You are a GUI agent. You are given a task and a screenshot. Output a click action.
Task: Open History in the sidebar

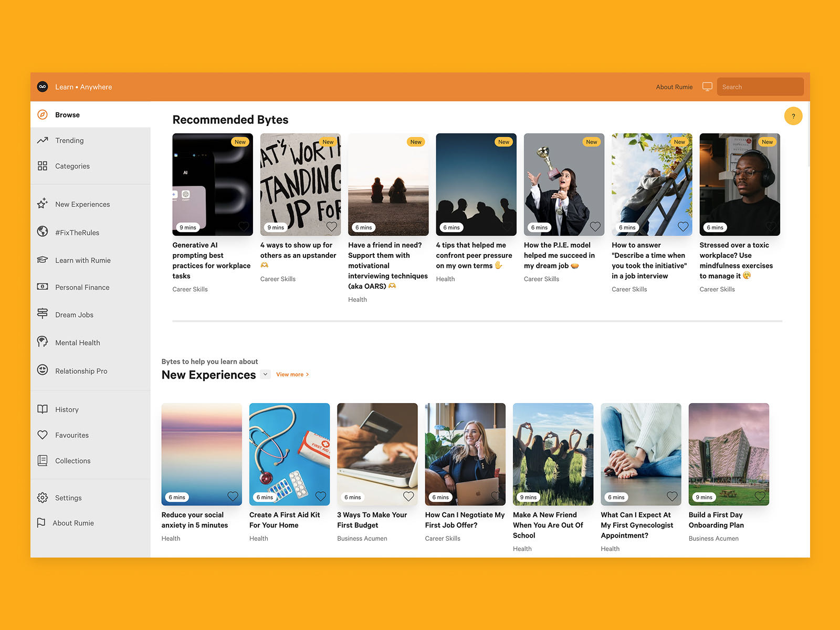(67, 409)
